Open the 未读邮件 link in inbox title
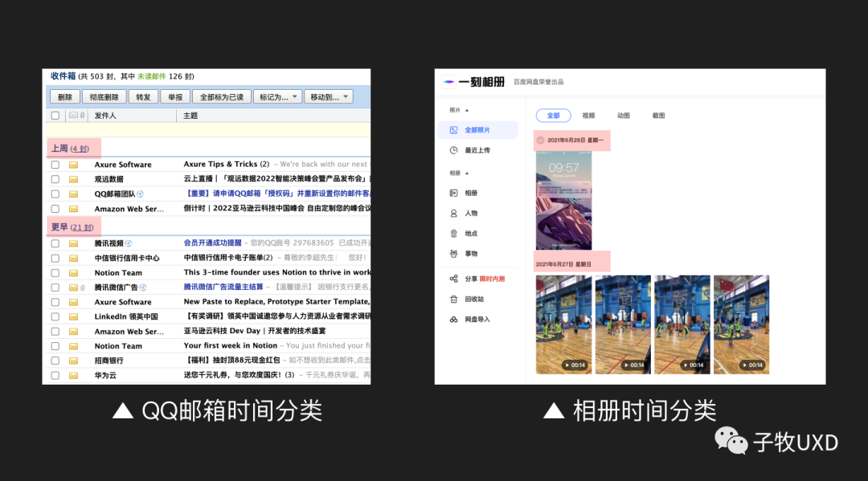The height and width of the screenshot is (481, 868). [152, 76]
